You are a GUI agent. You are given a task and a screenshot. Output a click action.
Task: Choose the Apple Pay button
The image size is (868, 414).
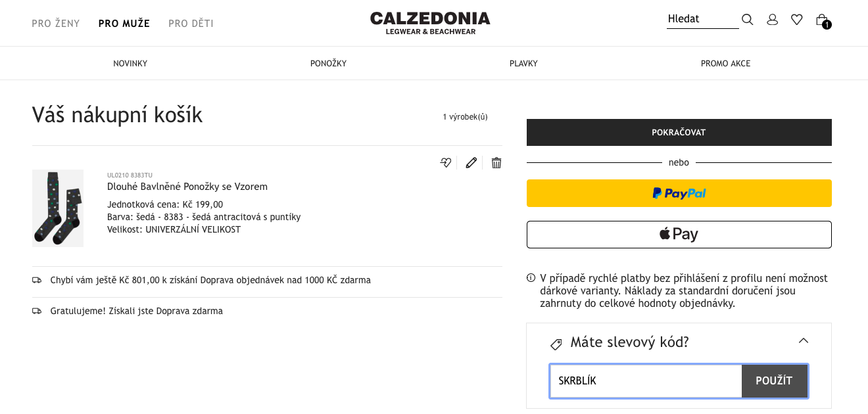(679, 235)
